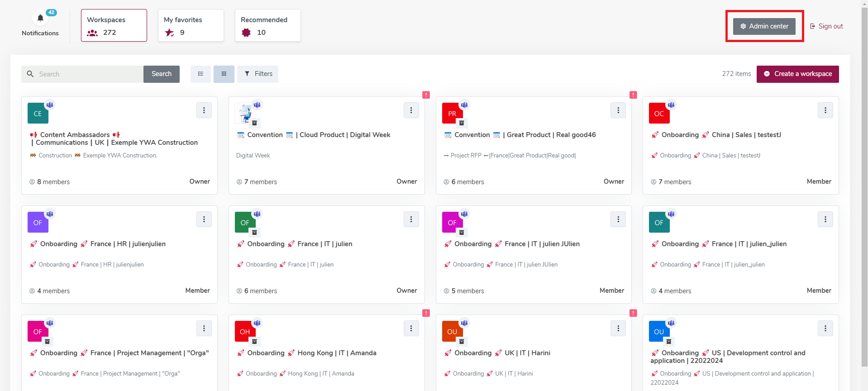Click the archive icon on Convention Cloud Product card
Screen dimensions: 868x391
[x=254, y=123]
